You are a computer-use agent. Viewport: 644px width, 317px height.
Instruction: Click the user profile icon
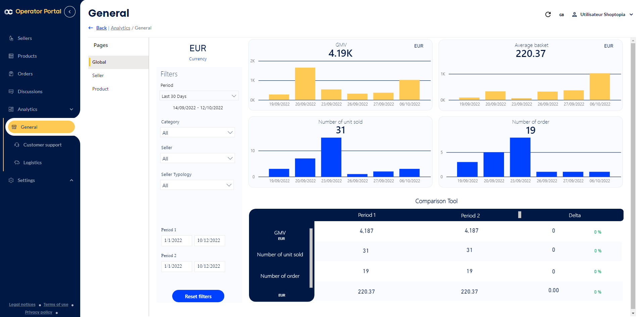pos(574,14)
